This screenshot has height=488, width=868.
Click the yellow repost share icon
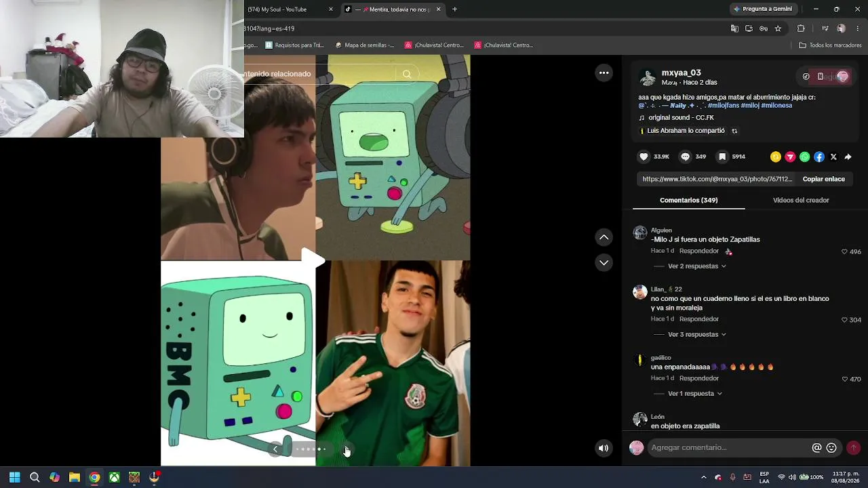(776, 157)
